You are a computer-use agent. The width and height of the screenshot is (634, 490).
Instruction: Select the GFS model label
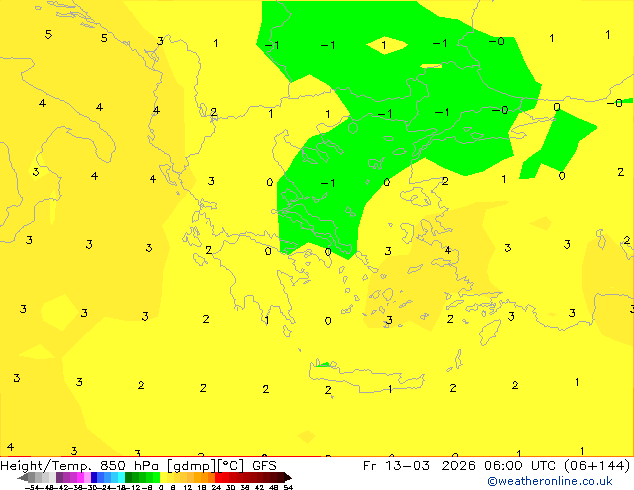click(x=264, y=466)
